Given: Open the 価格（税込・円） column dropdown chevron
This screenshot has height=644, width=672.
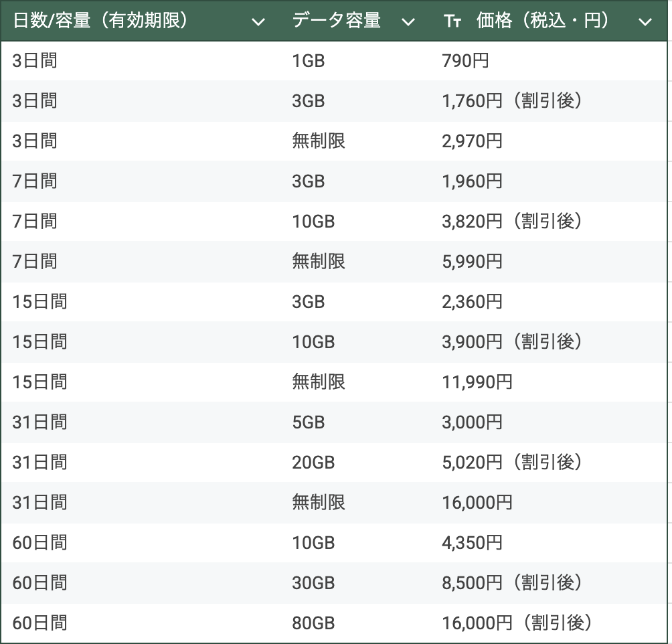Looking at the screenshot, I should tap(645, 21).
